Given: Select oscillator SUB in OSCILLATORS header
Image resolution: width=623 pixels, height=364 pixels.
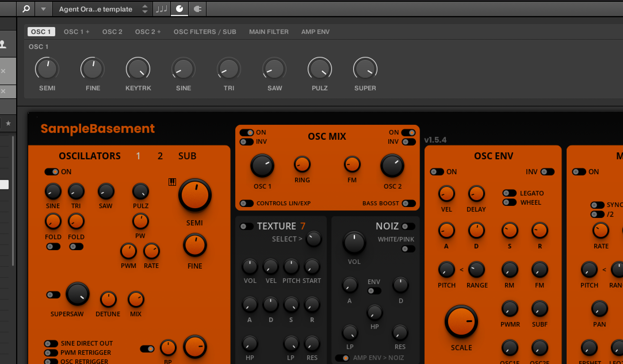Looking at the screenshot, I should coord(187,156).
